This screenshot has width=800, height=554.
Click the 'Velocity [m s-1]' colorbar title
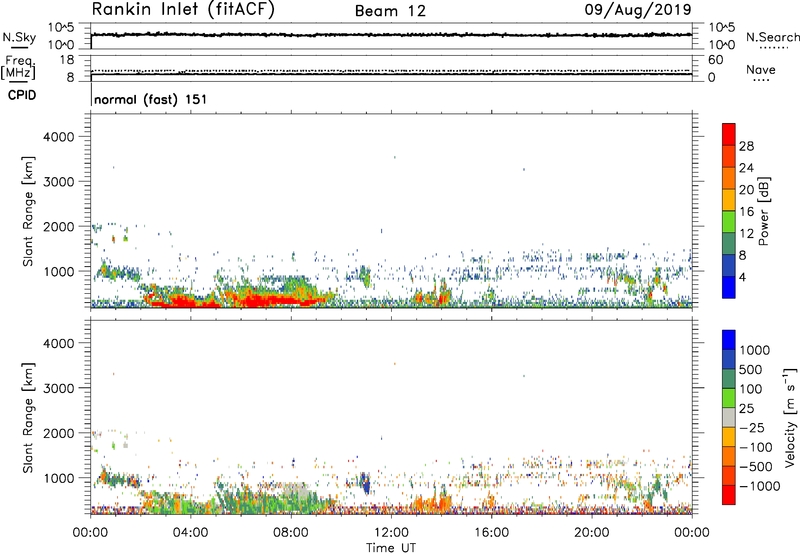pos(790,417)
